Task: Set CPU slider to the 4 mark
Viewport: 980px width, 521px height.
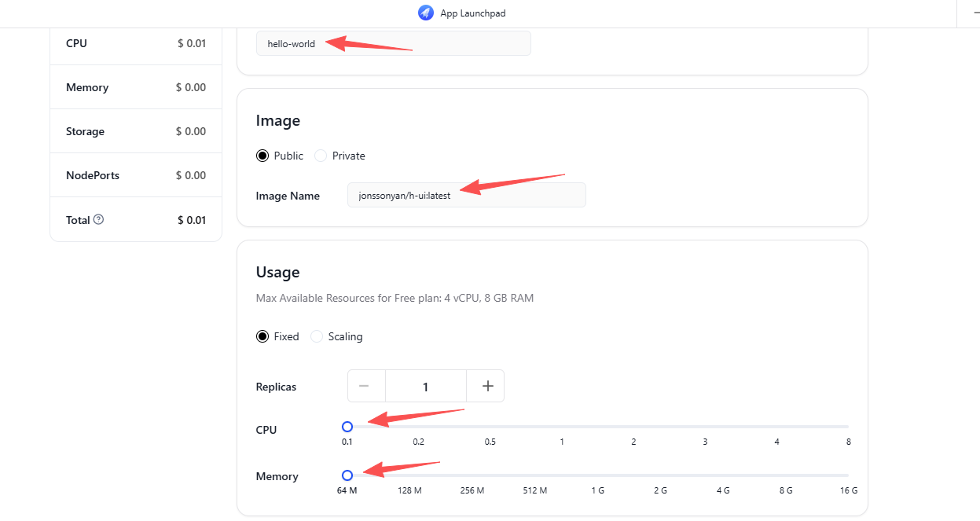Action: point(776,427)
